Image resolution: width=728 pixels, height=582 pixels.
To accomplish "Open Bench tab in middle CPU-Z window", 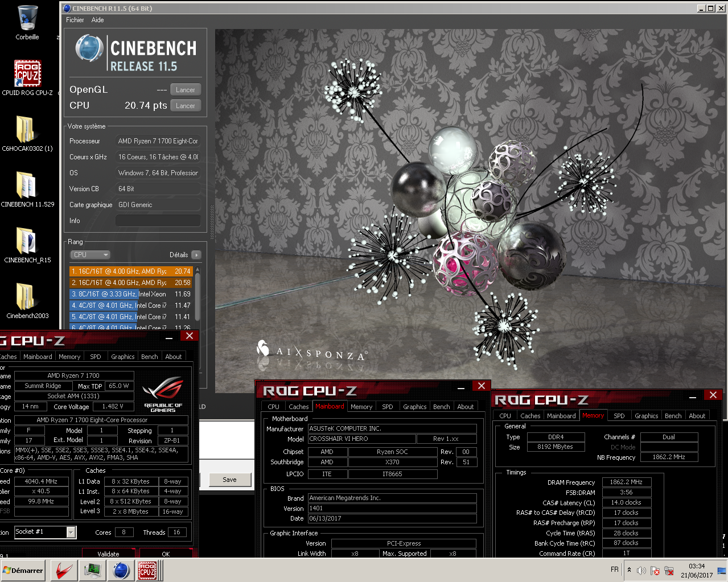I will [x=442, y=407].
